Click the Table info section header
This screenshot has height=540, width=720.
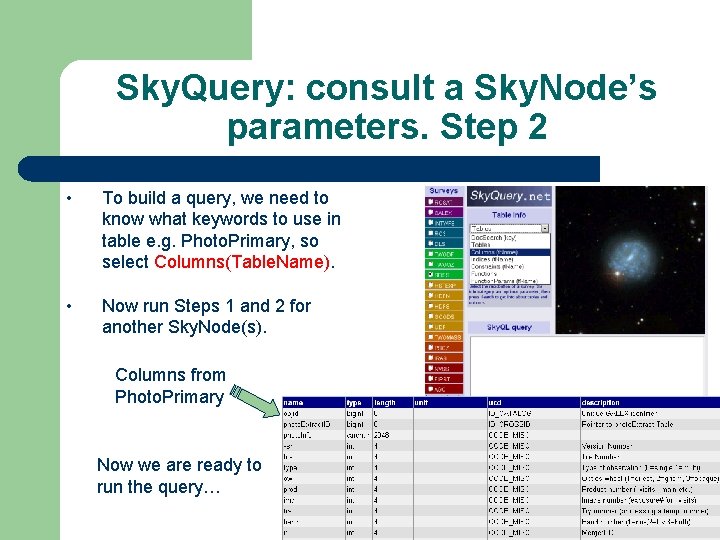[509, 214]
